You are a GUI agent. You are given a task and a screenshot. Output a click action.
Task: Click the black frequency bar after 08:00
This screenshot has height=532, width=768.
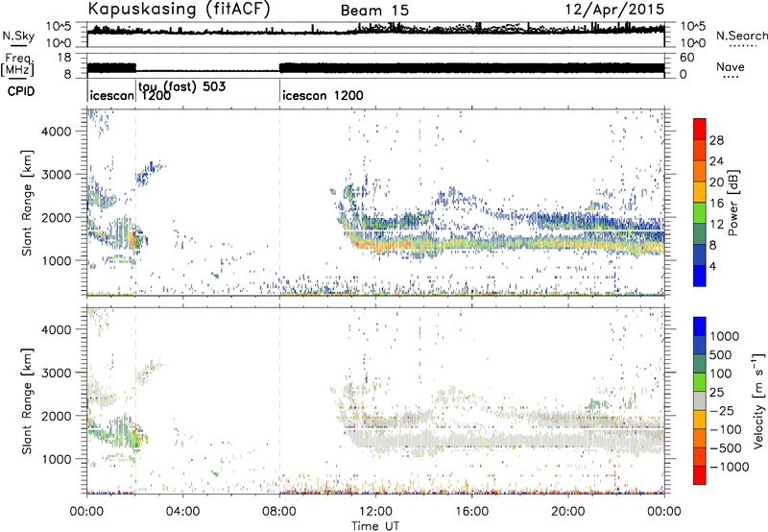click(x=471, y=68)
